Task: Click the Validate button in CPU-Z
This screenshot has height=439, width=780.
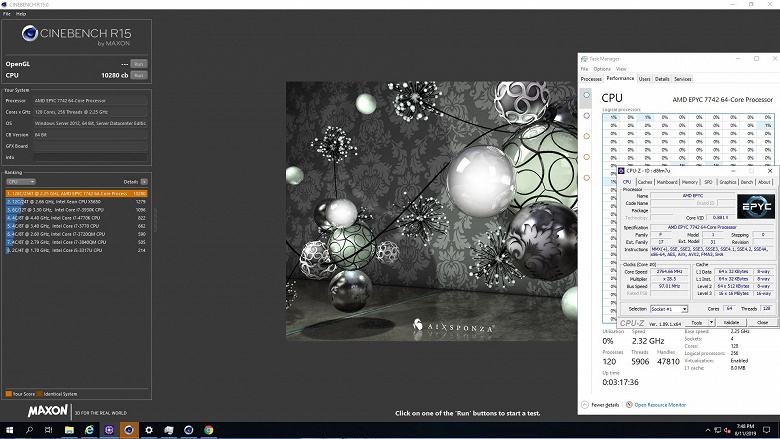Action: 732,323
